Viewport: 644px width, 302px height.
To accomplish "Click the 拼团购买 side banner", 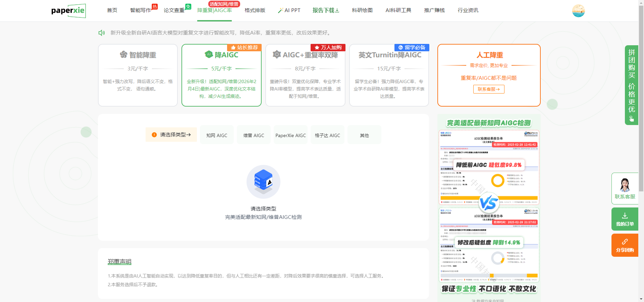I will (631, 85).
